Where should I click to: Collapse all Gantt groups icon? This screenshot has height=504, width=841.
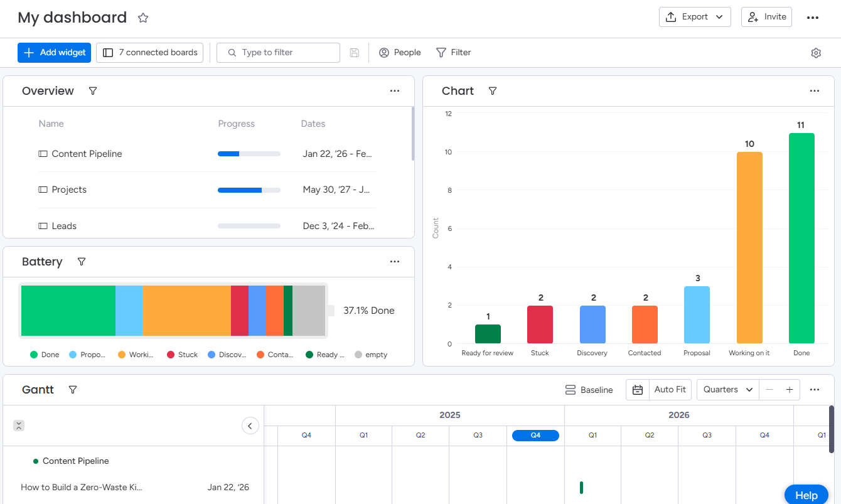19,426
